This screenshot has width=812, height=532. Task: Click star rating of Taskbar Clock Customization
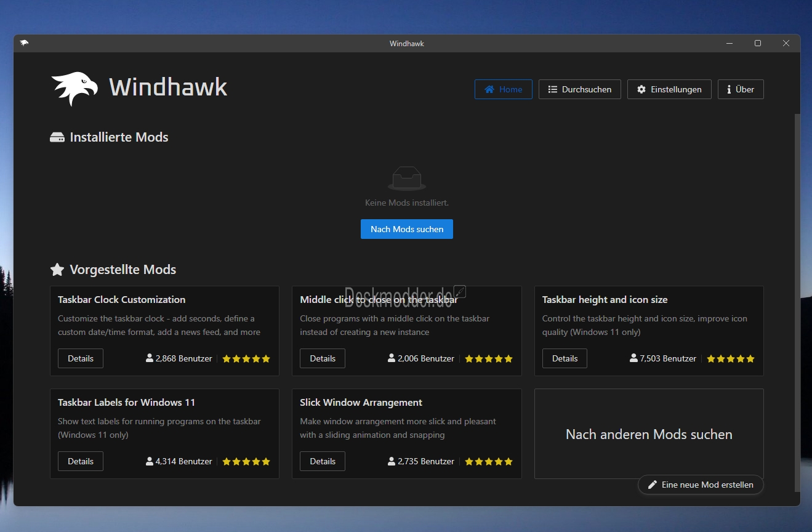click(246, 358)
